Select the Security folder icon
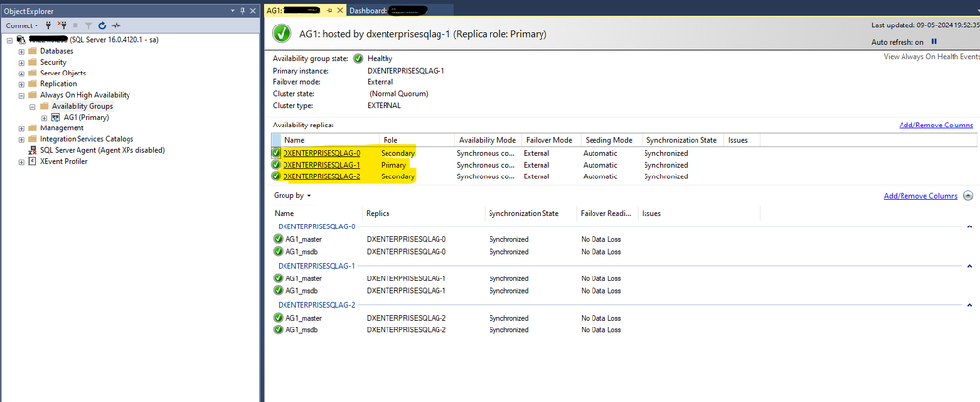 coord(32,63)
